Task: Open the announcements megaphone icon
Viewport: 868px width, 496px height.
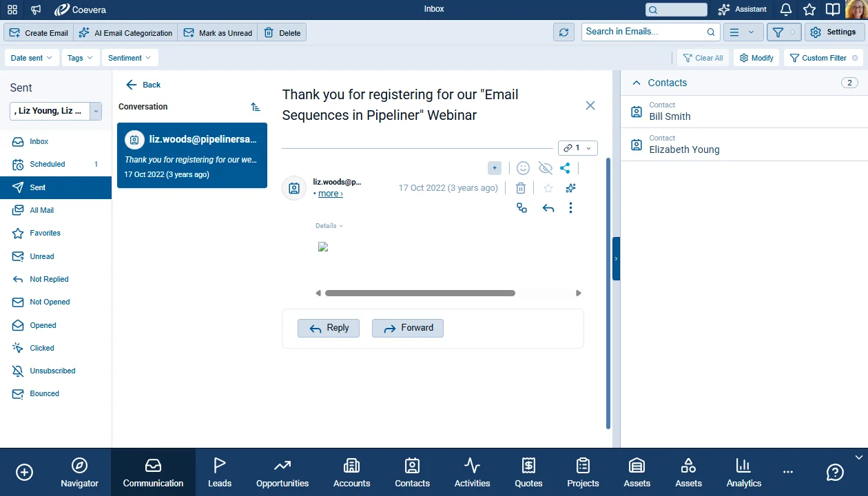Action: 36,10
